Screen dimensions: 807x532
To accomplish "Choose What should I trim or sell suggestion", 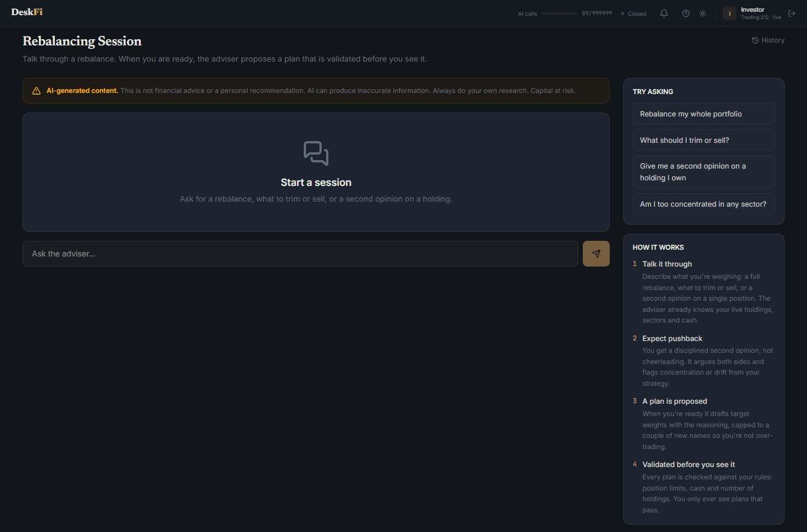I will coord(704,140).
